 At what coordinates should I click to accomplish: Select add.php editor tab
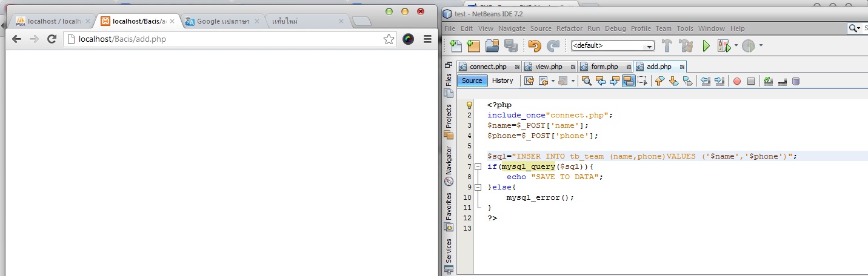coord(659,67)
